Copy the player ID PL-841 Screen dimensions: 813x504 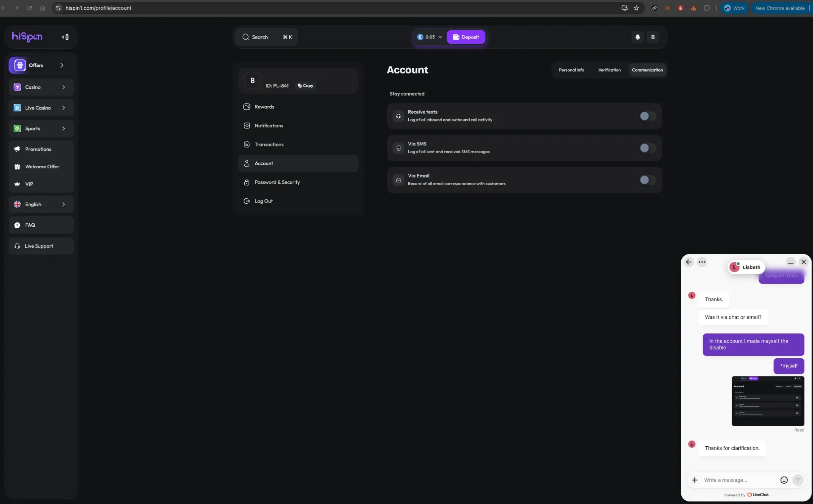pos(306,86)
